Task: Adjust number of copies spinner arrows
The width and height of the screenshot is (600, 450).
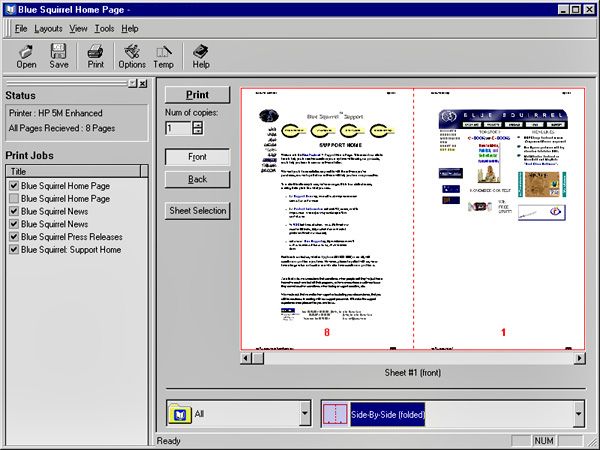Action: [x=198, y=128]
